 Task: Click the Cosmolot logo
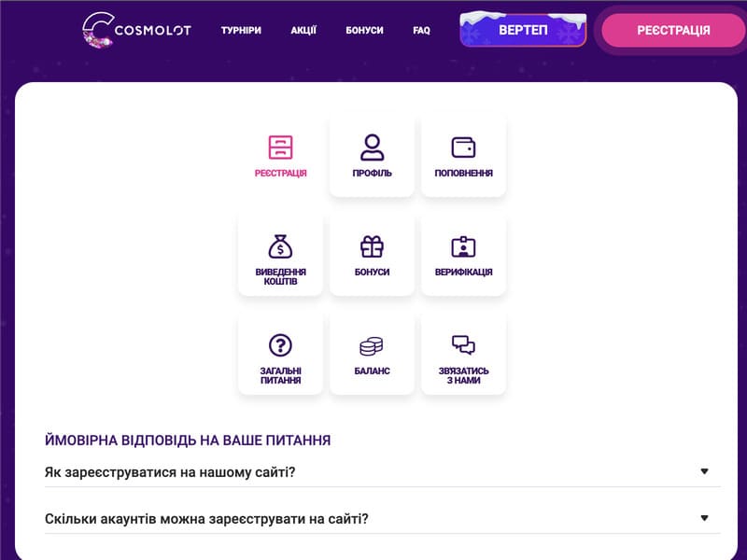coord(135,30)
